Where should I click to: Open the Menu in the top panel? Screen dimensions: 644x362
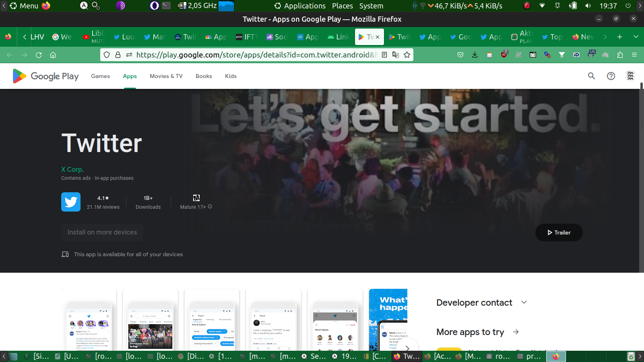[x=25, y=6]
